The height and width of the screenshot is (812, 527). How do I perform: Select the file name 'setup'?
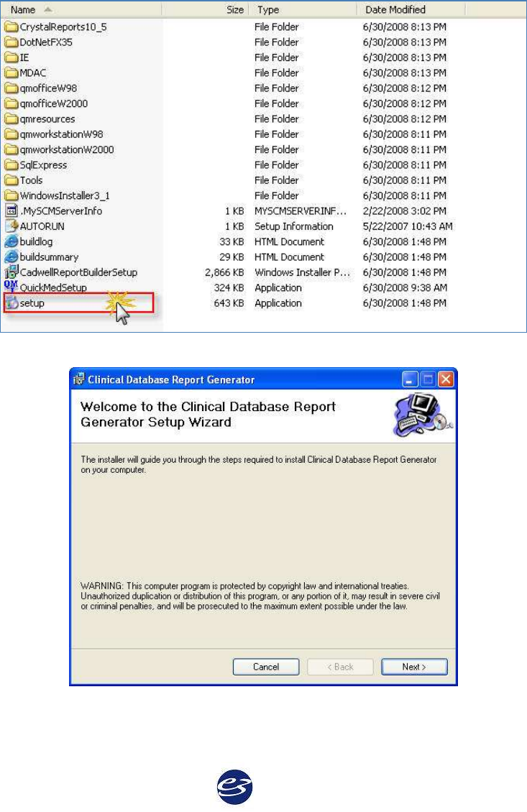coord(32,303)
